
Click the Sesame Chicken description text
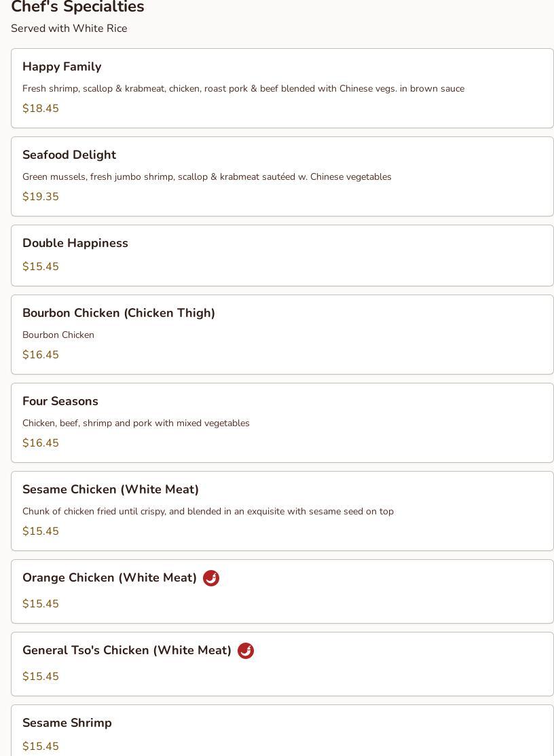208,512
